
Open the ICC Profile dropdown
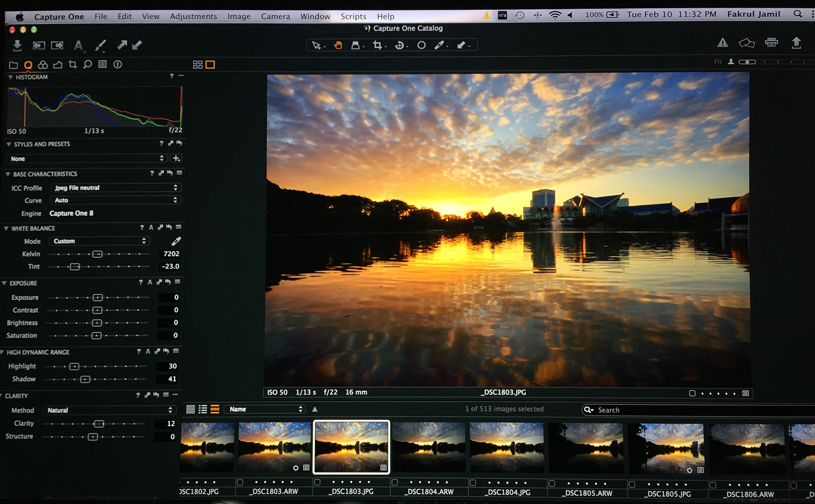[x=115, y=188]
